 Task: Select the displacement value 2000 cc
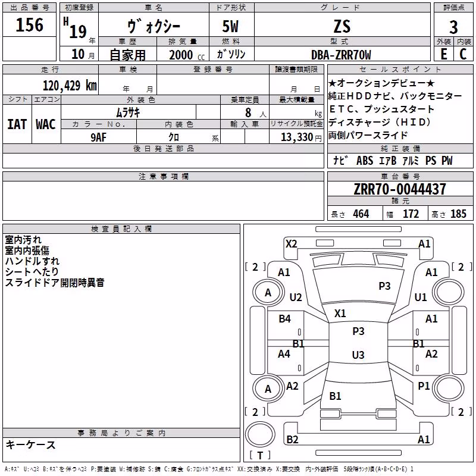pyautogui.click(x=187, y=55)
